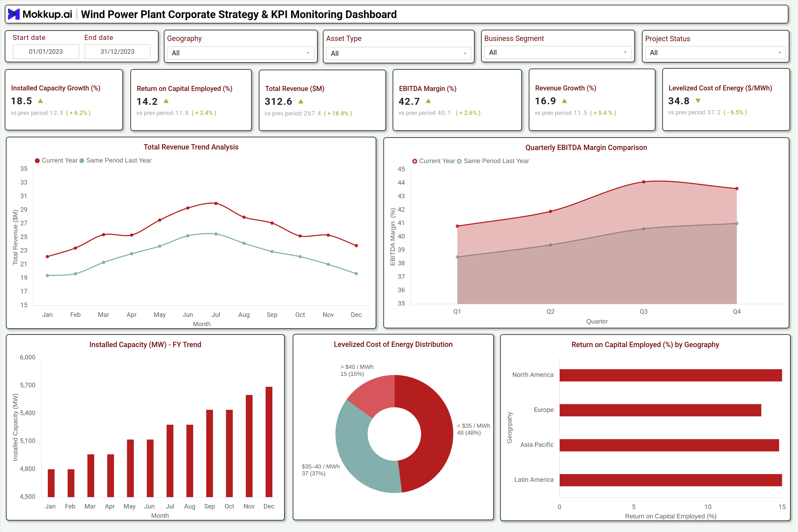Click the Mokkup.ai logo icon

coord(14,14)
